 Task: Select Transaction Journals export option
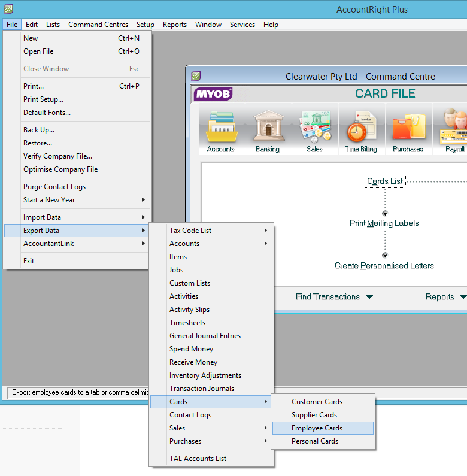coord(211,389)
